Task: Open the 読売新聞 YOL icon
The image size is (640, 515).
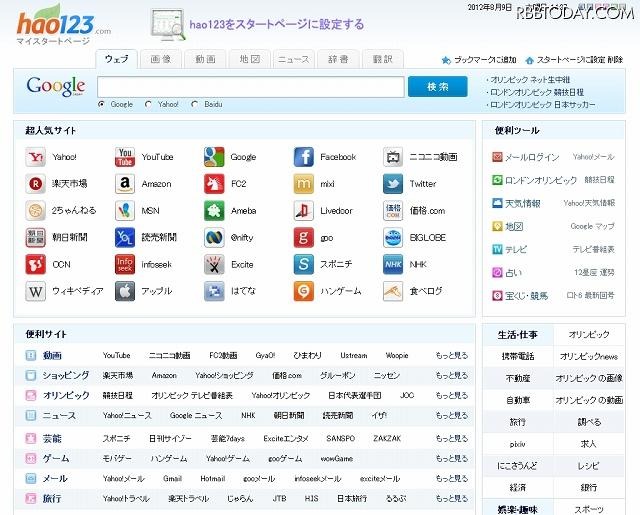Action: point(125,238)
